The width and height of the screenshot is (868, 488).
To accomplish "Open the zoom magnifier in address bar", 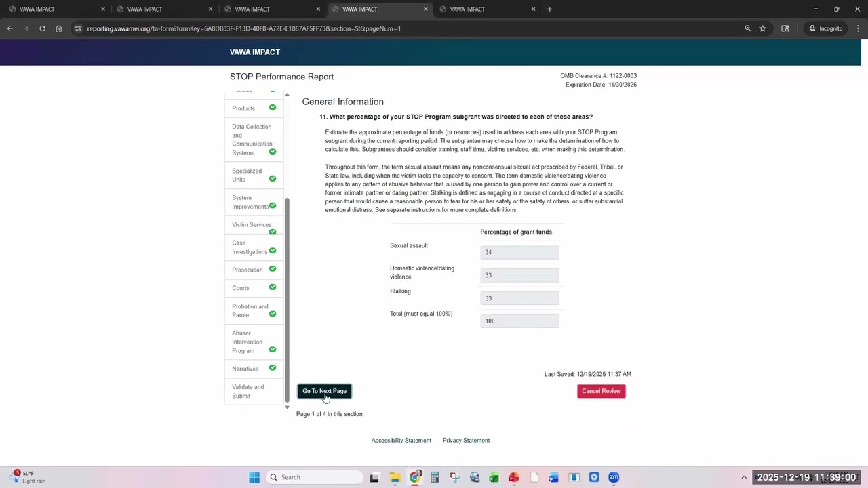I will (748, 28).
